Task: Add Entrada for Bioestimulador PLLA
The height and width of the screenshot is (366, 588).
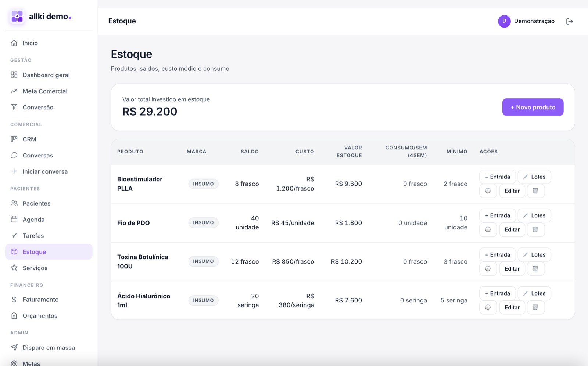Action: 498,177
